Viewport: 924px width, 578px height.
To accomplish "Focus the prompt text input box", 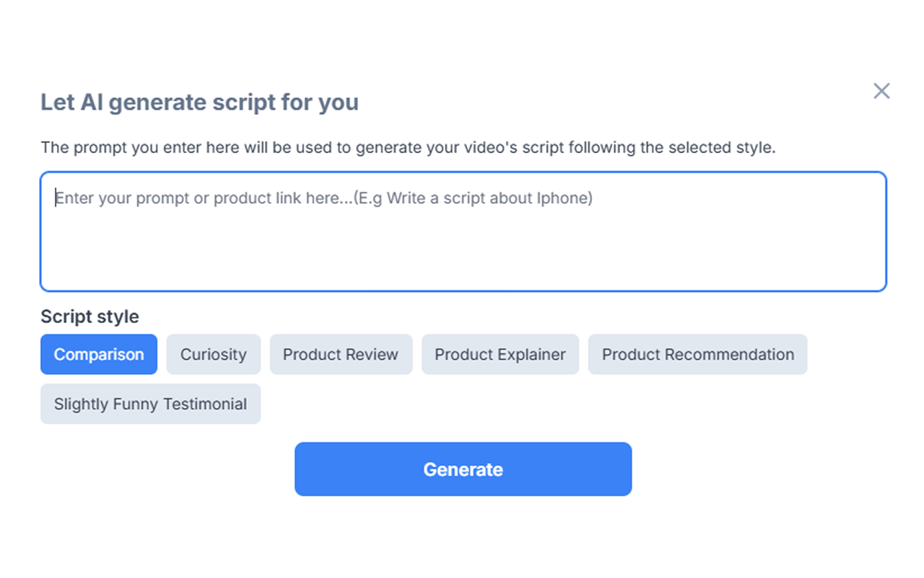I will coord(463,231).
